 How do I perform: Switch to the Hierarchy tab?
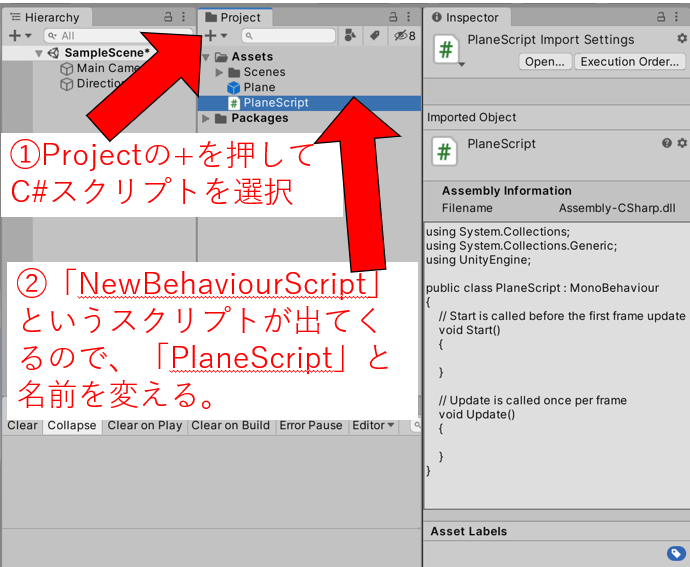pos(46,17)
